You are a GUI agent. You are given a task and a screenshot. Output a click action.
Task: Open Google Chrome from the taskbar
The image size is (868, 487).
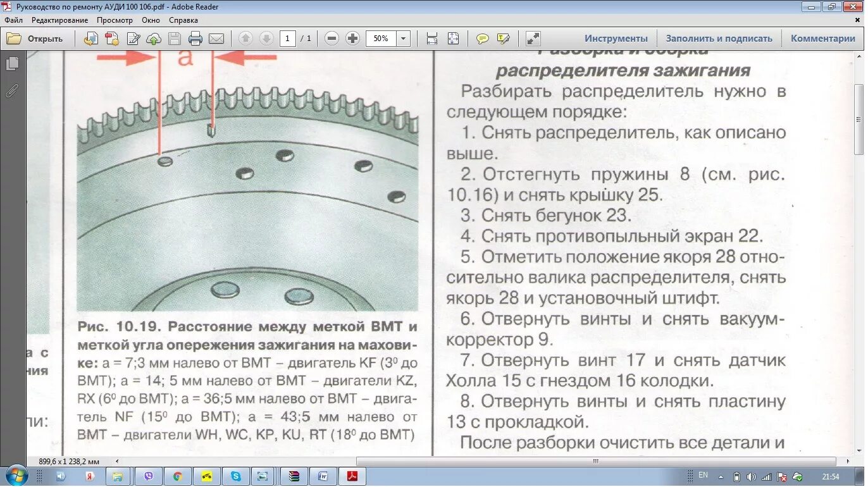click(x=178, y=476)
